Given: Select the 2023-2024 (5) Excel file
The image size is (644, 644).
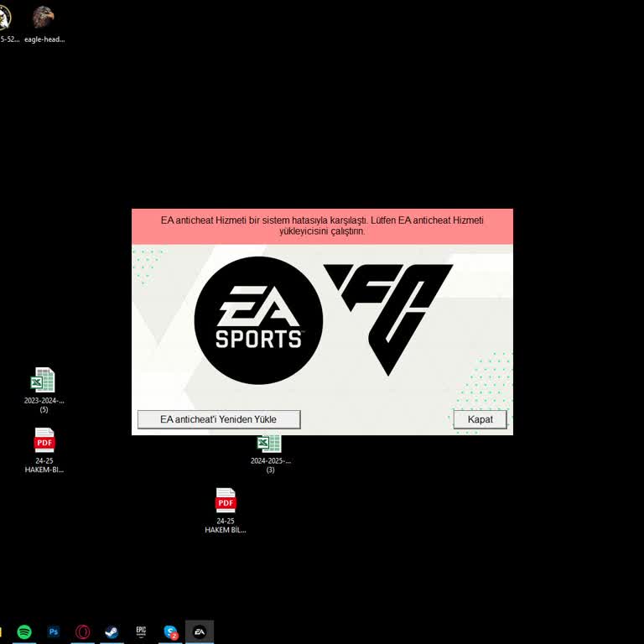Looking at the screenshot, I should 43,390.
